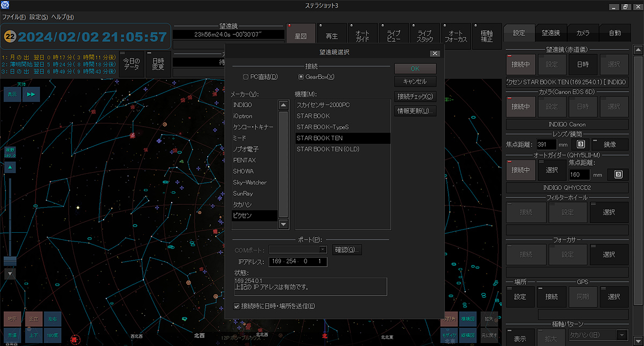
Task: Open the polar pattern タカハシ(旧) dropdown
Action: click(622, 335)
